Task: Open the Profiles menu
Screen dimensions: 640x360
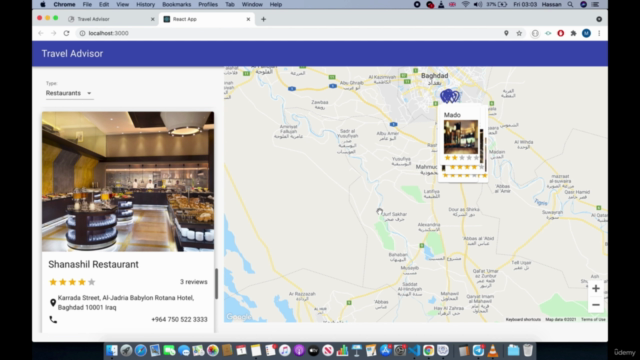Action: coord(208,4)
